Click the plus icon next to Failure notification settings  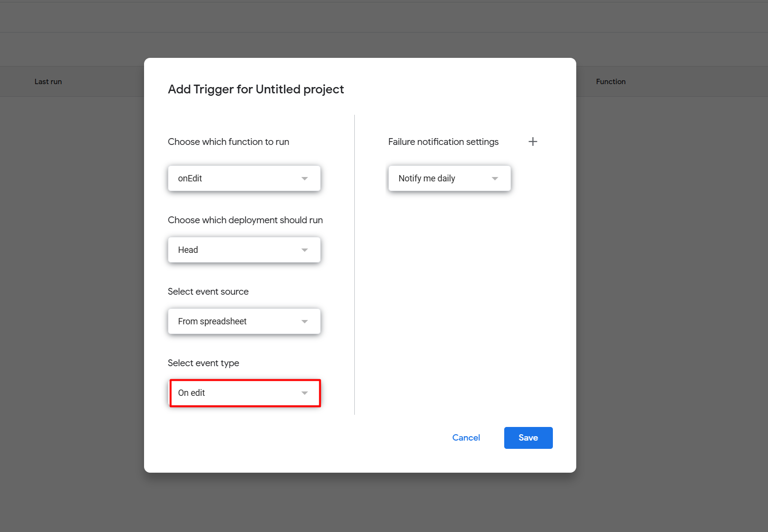point(533,142)
